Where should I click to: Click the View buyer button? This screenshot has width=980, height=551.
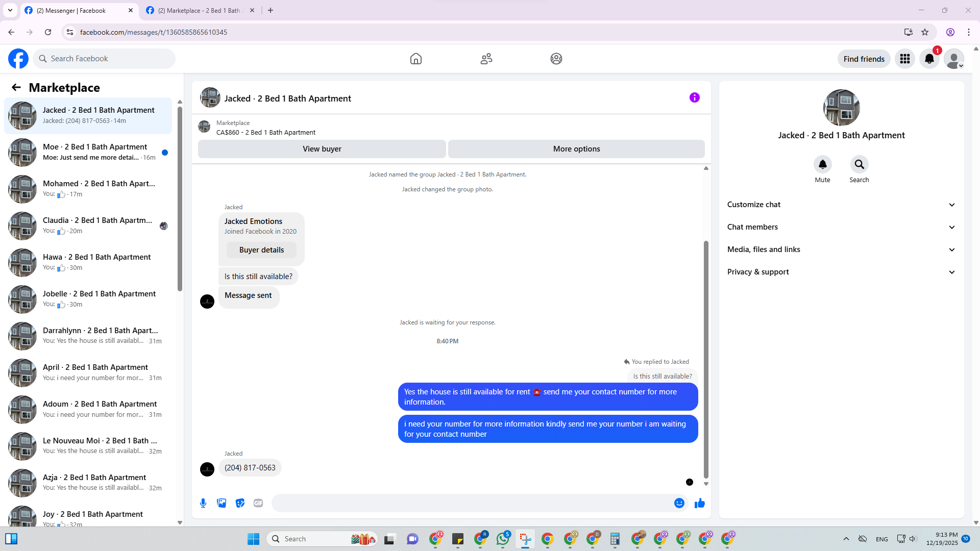(x=322, y=149)
